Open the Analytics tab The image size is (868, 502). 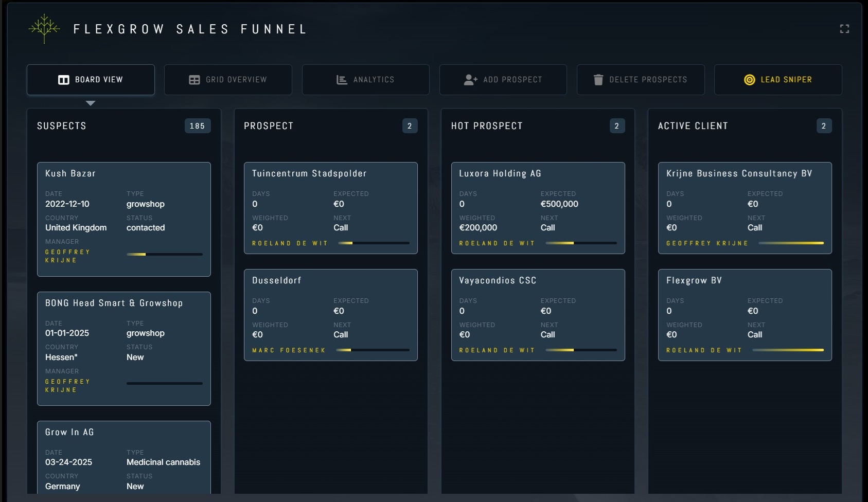pos(366,80)
